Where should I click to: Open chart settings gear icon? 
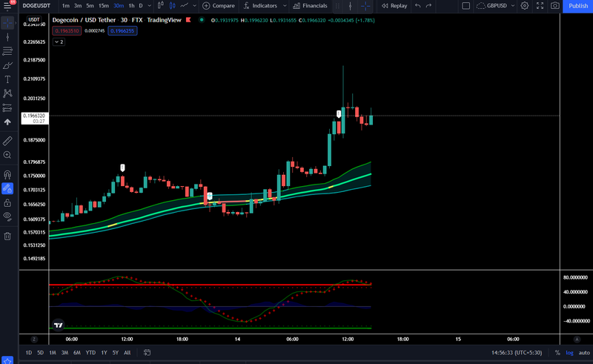pyautogui.click(x=525, y=6)
